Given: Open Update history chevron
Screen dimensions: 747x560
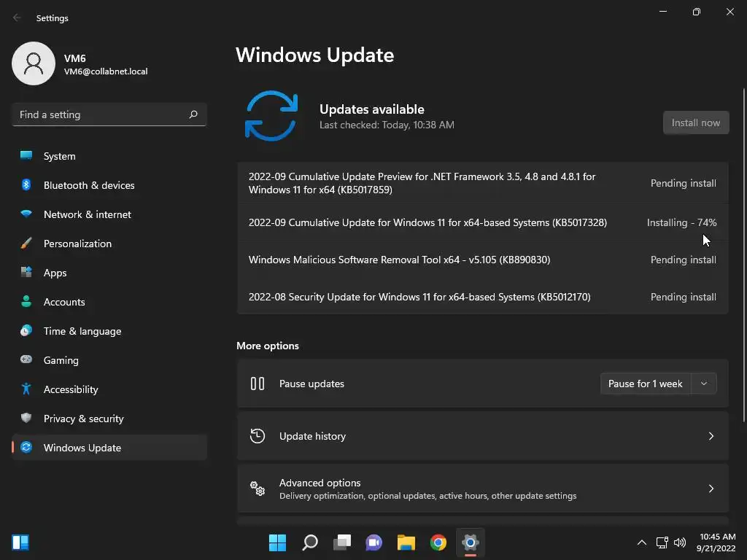Looking at the screenshot, I should [711, 436].
